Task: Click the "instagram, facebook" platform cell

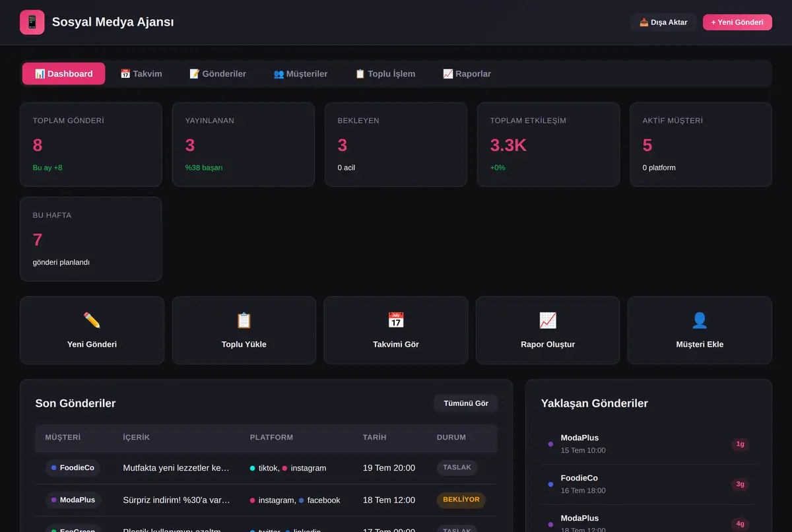Action: click(x=295, y=500)
